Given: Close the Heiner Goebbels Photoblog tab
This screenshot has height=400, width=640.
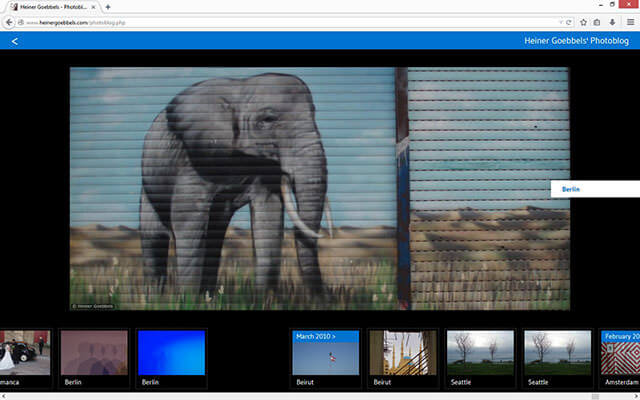Looking at the screenshot, I should pos(93,7).
